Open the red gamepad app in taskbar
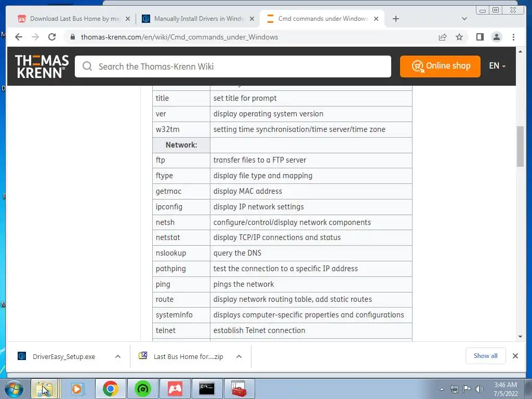Image resolution: width=532 pixels, height=399 pixels. pyautogui.click(x=175, y=389)
